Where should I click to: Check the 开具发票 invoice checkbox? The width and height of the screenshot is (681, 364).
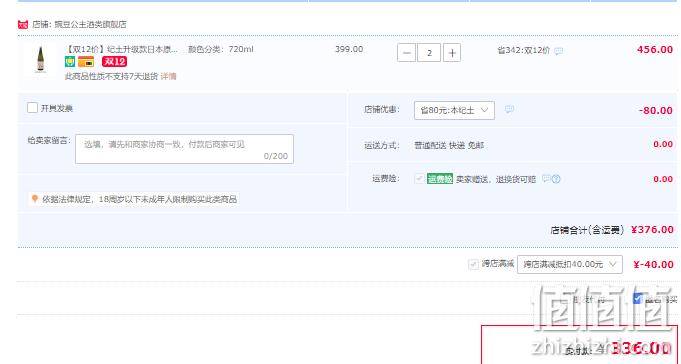(x=33, y=108)
